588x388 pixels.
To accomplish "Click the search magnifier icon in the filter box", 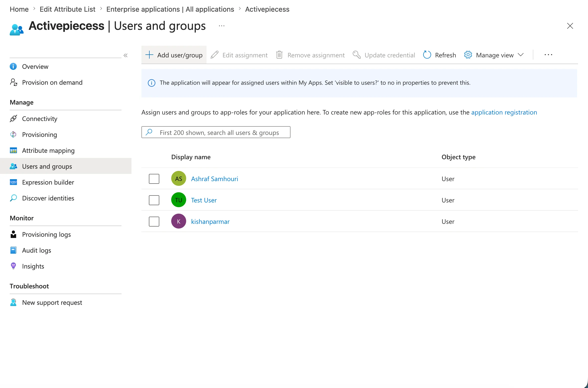I will [149, 132].
